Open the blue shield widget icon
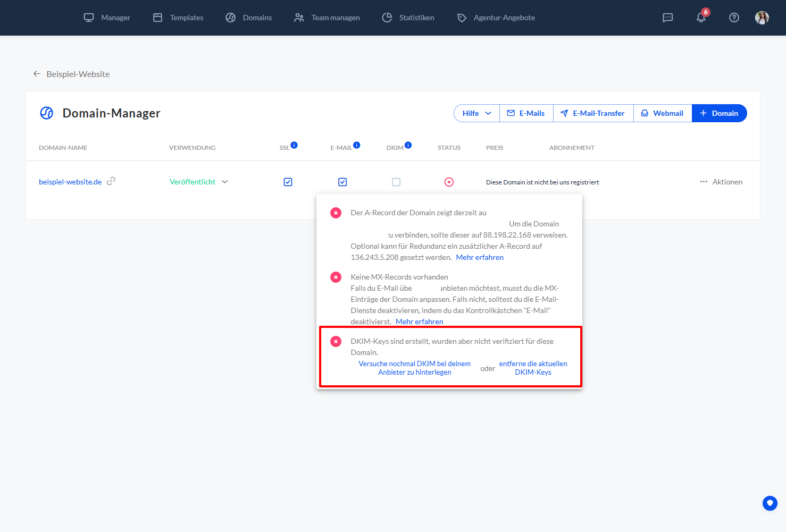The height and width of the screenshot is (532, 786). point(770,503)
